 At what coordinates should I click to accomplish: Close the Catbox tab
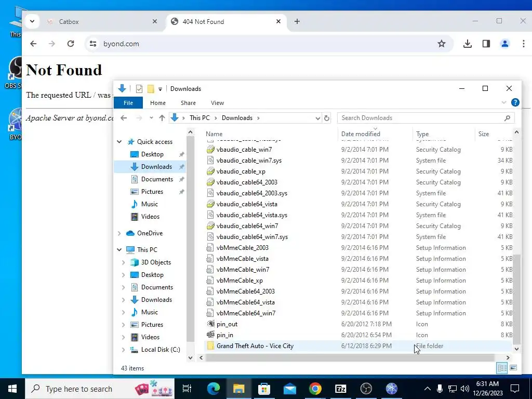[155, 21]
